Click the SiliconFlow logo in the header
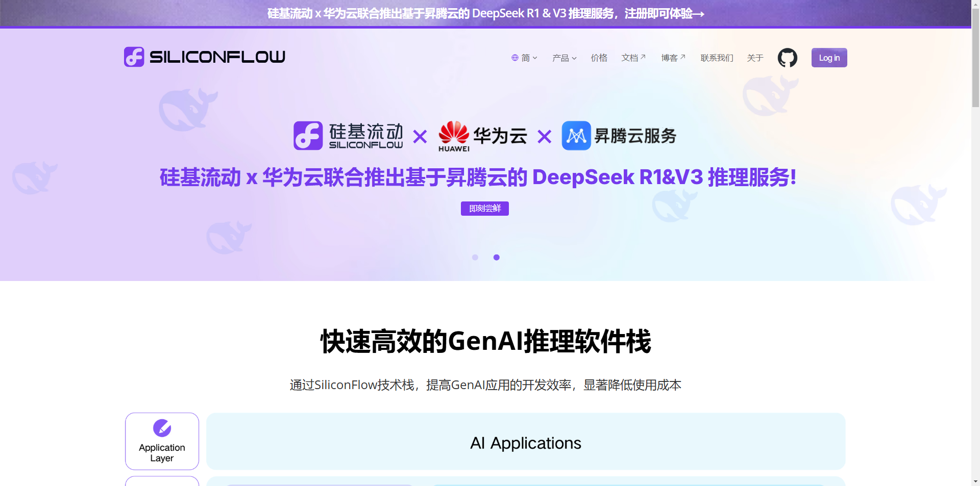This screenshot has height=486, width=980. click(x=204, y=57)
